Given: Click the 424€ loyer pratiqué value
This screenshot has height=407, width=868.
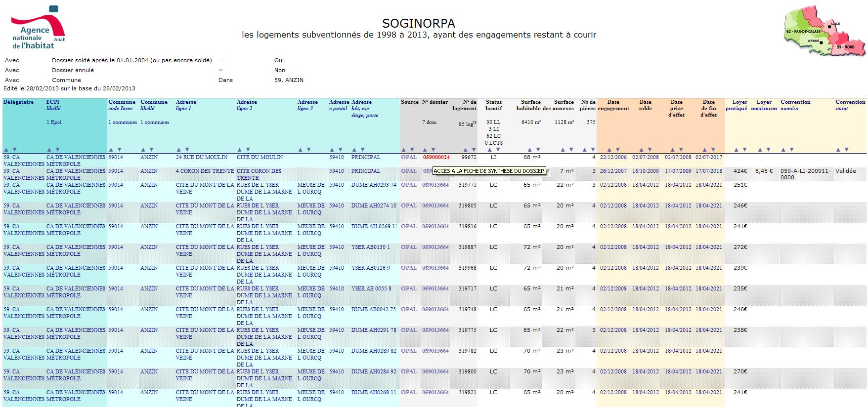Looking at the screenshot, I should tap(740, 171).
